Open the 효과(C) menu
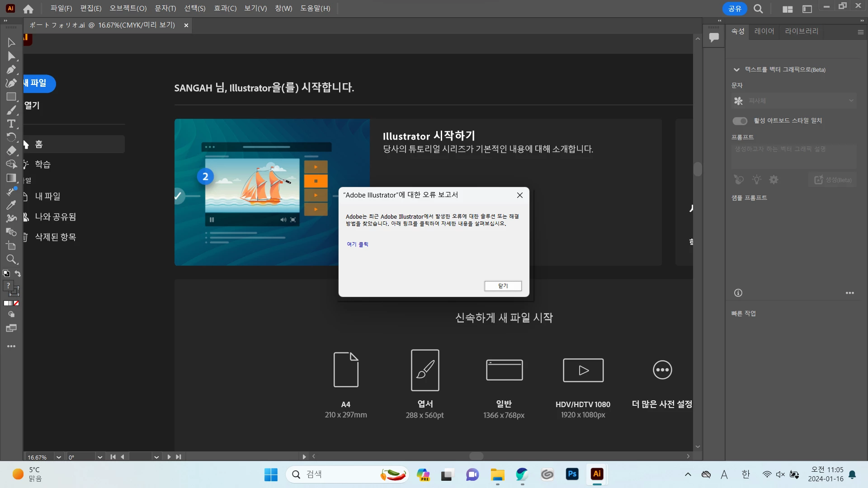Viewport: 868px width, 488px height. (x=225, y=9)
